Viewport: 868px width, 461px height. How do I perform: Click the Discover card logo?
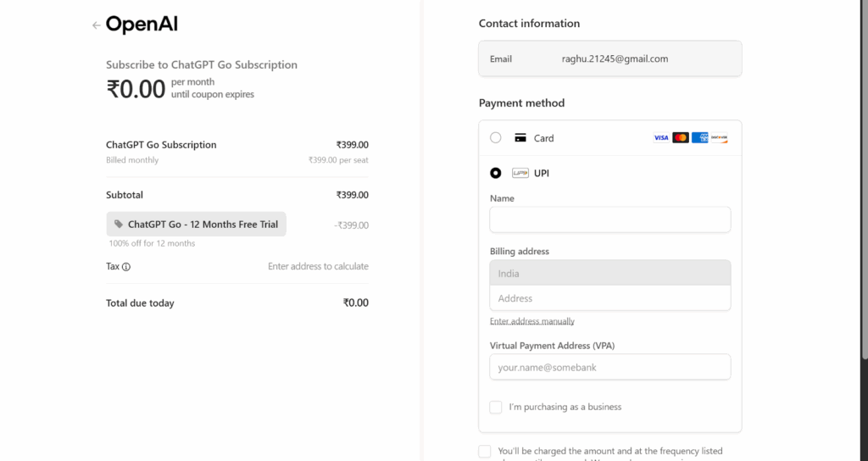tap(719, 138)
